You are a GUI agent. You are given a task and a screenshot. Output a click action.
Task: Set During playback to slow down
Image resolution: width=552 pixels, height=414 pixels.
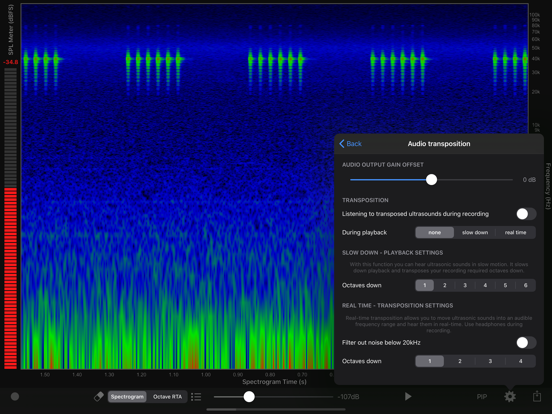[475, 232]
